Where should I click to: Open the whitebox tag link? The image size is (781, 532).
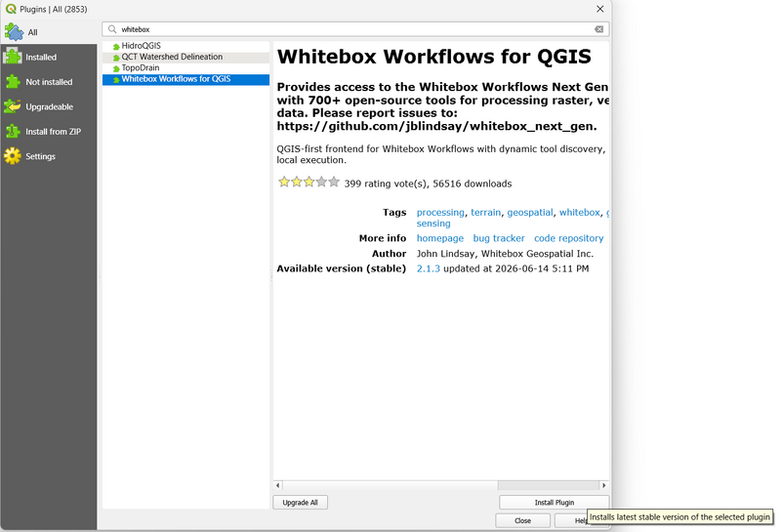click(579, 212)
